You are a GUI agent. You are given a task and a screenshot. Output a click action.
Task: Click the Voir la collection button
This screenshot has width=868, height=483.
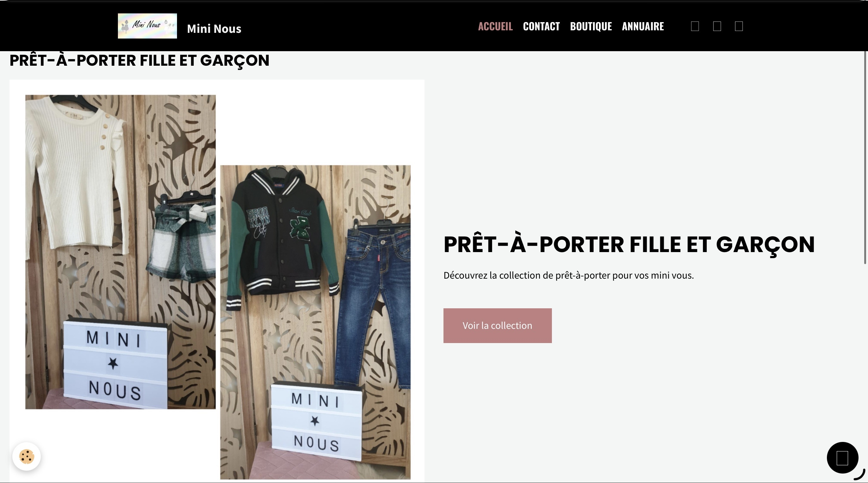(x=497, y=326)
